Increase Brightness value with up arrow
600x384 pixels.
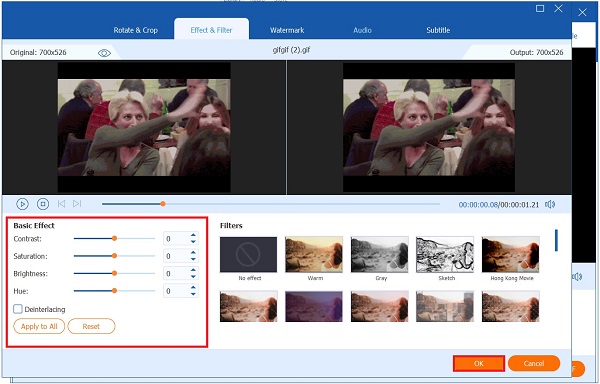click(193, 270)
